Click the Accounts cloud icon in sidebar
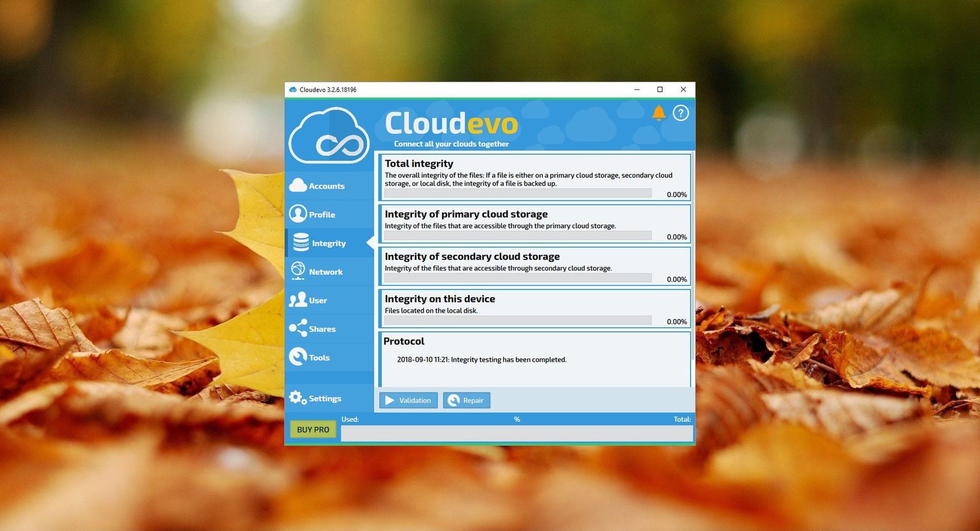 pyautogui.click(x=298, y=185)
